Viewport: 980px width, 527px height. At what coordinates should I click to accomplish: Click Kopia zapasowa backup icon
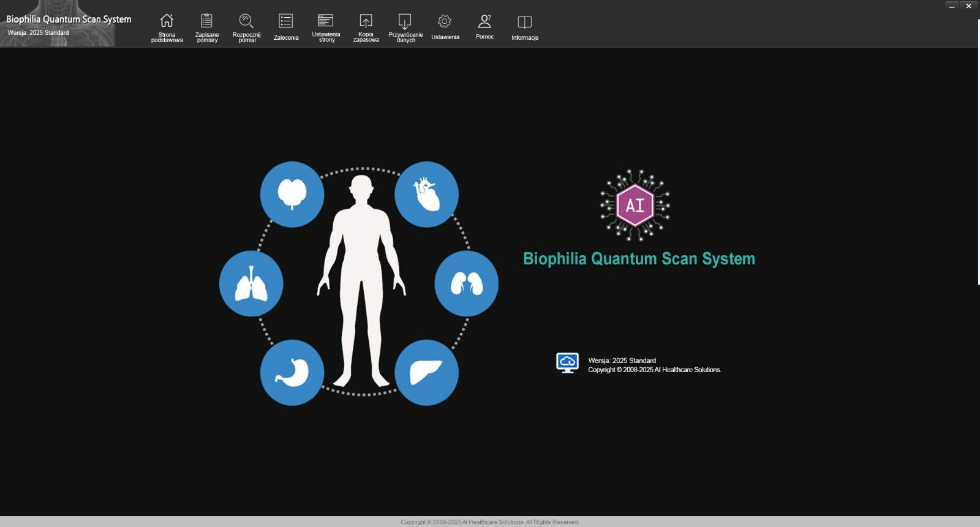pos(366,22)
